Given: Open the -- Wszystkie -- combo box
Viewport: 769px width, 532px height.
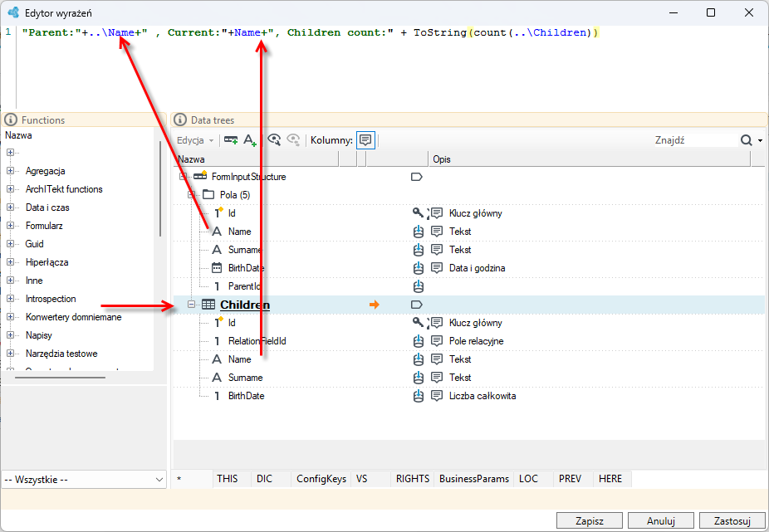Looking at the screenshot, I should (x=84, y=480).
